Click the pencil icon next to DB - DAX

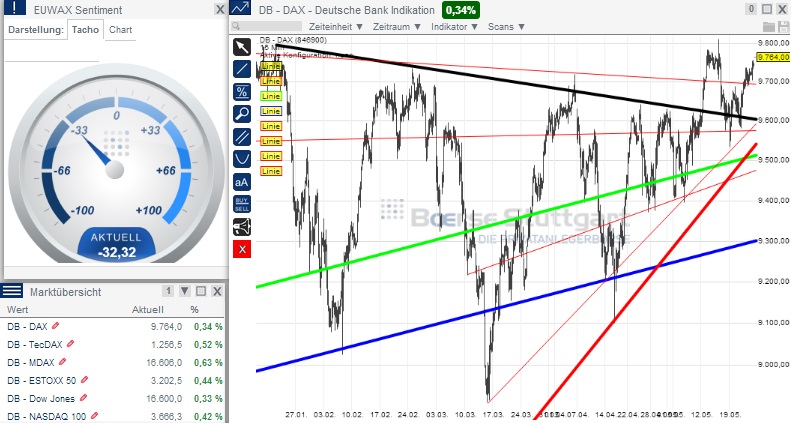coord(55,326)
